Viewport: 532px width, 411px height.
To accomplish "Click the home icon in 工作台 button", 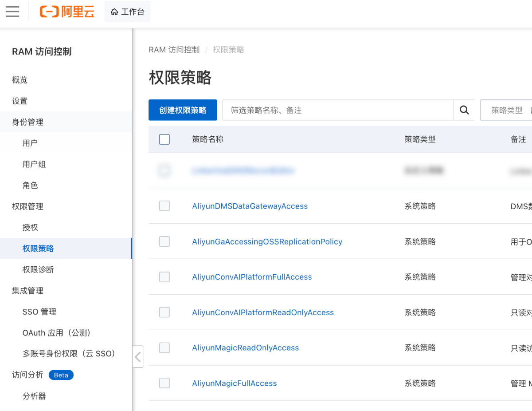I will tap(114, 12).
